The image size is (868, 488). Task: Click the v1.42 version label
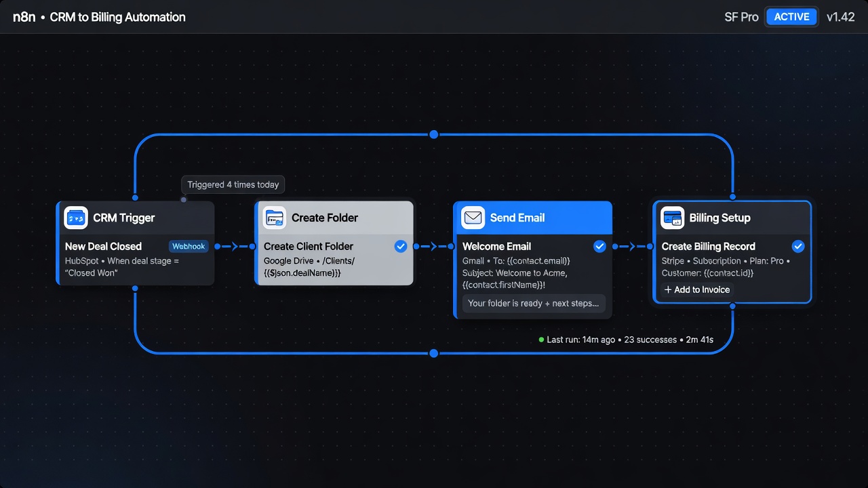[x=841, y=17]
